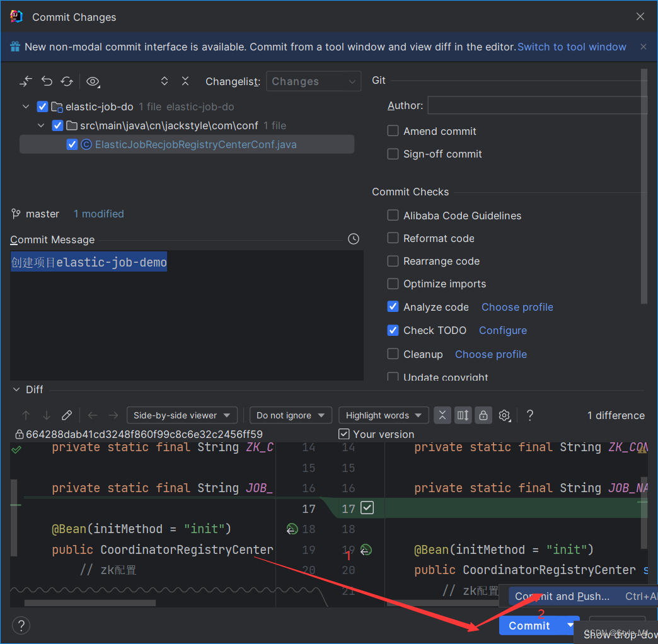Click the Rollback undo icon
Screen dimensions: 658x644
(x=47, y=81)
